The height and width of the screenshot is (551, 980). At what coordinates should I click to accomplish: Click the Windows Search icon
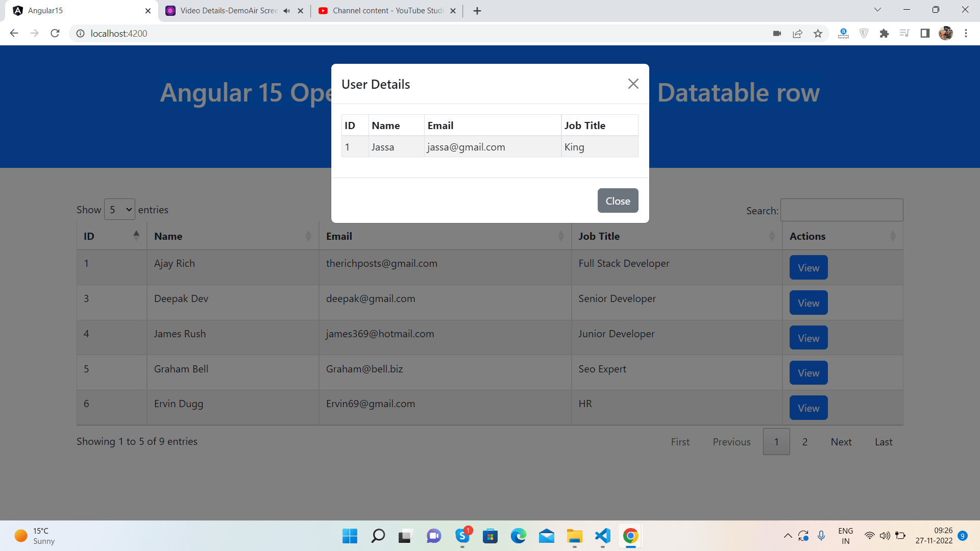tap(378, 536)
